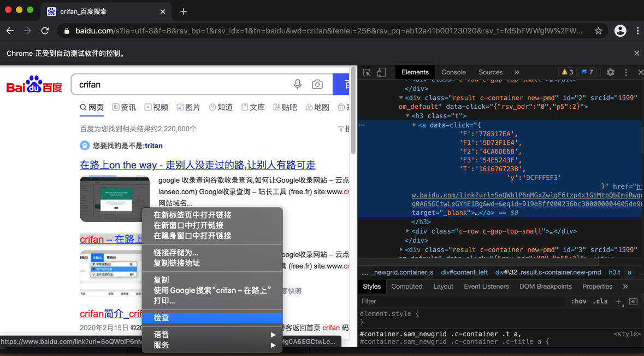
Task: Choose 复制 from context menu
Action: coord(212,280)
